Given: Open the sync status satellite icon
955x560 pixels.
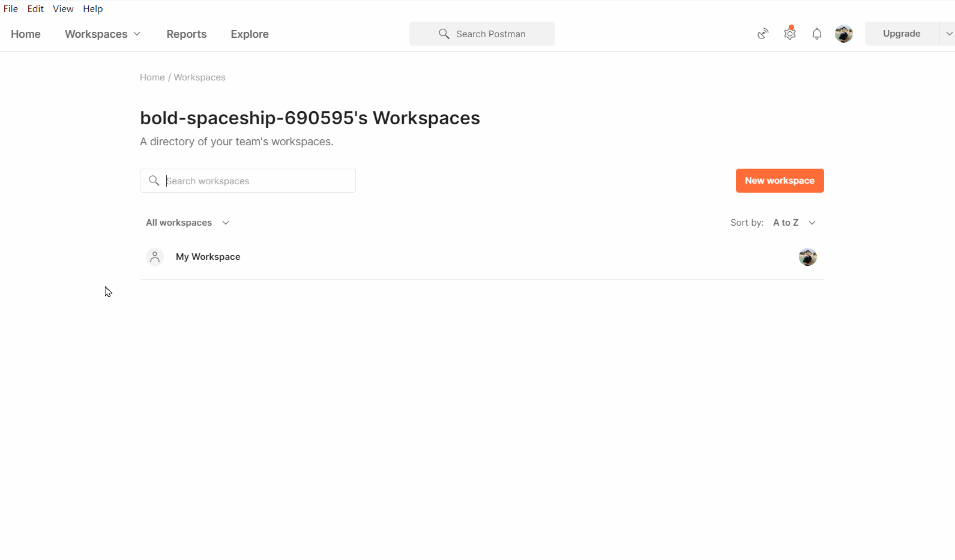Looking at the screenshot, I should pos(763,34).
